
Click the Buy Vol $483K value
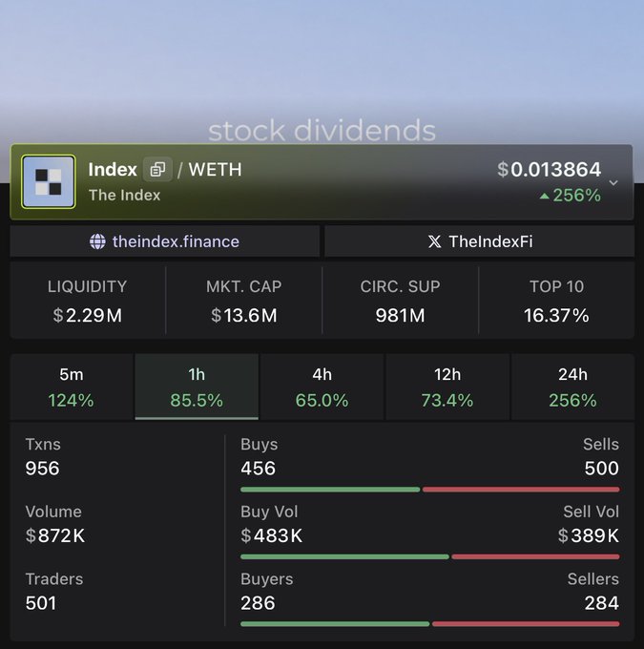272,535
